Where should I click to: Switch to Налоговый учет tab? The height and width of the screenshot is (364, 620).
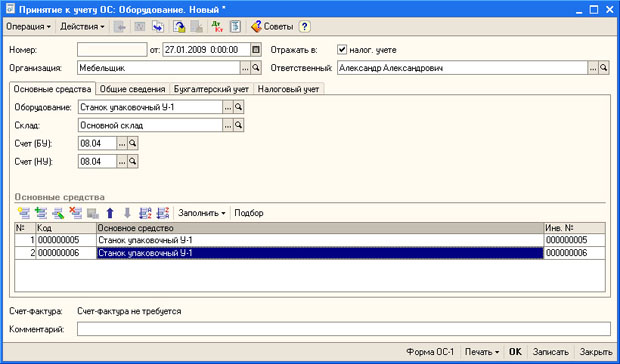pyautogui.click(x=289, y=89)
